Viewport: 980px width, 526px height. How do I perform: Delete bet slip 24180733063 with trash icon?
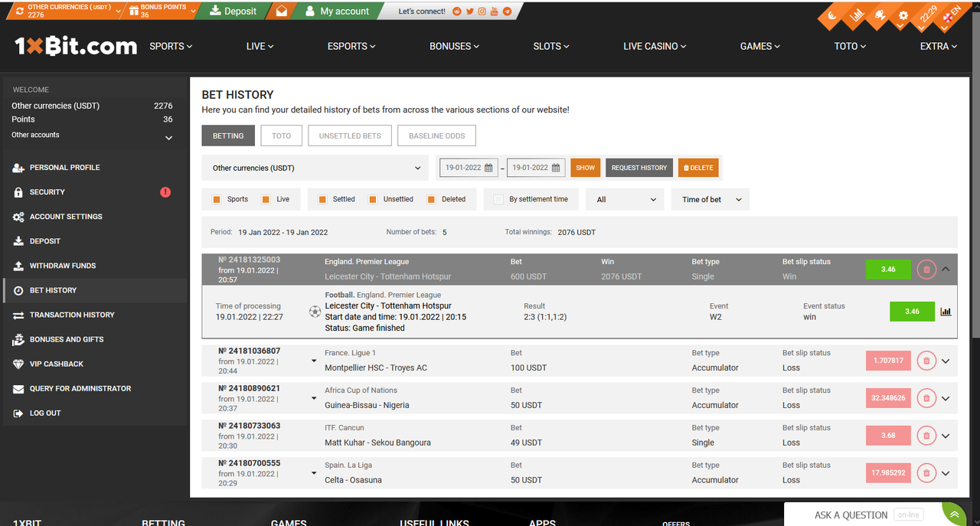click(x=926, y=436)
